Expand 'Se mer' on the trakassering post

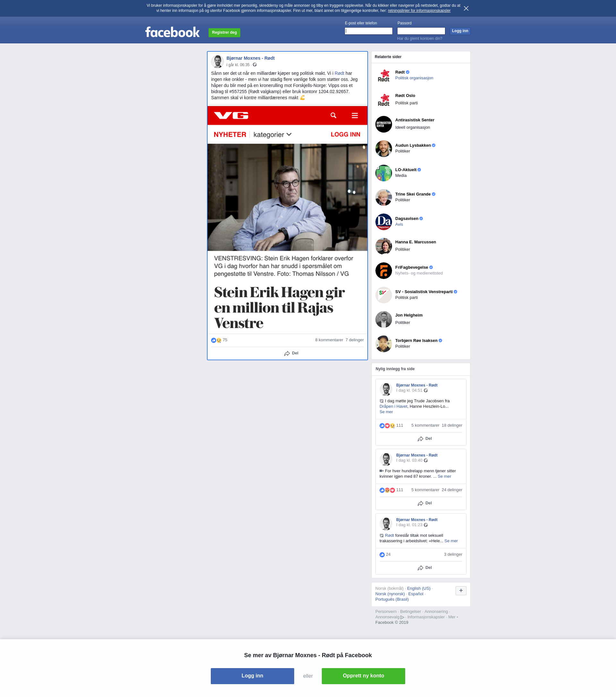451,541
